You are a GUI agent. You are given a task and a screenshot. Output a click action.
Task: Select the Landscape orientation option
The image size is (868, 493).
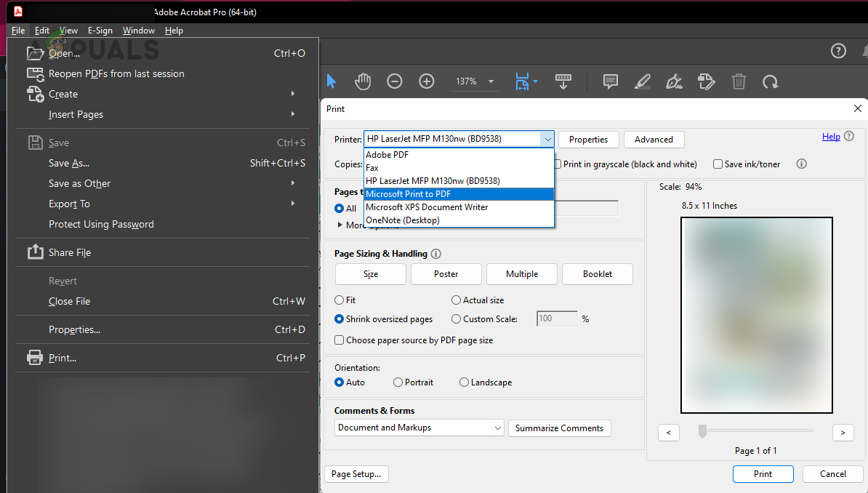(x=464, y=382)
